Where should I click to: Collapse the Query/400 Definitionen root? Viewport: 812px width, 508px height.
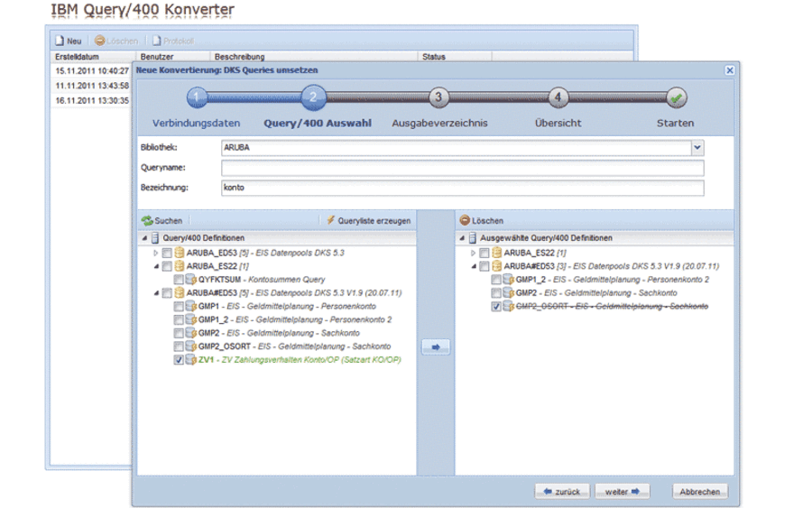144,238
